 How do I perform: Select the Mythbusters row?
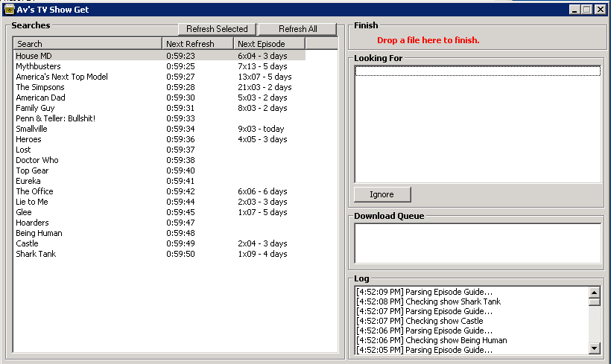159,66
